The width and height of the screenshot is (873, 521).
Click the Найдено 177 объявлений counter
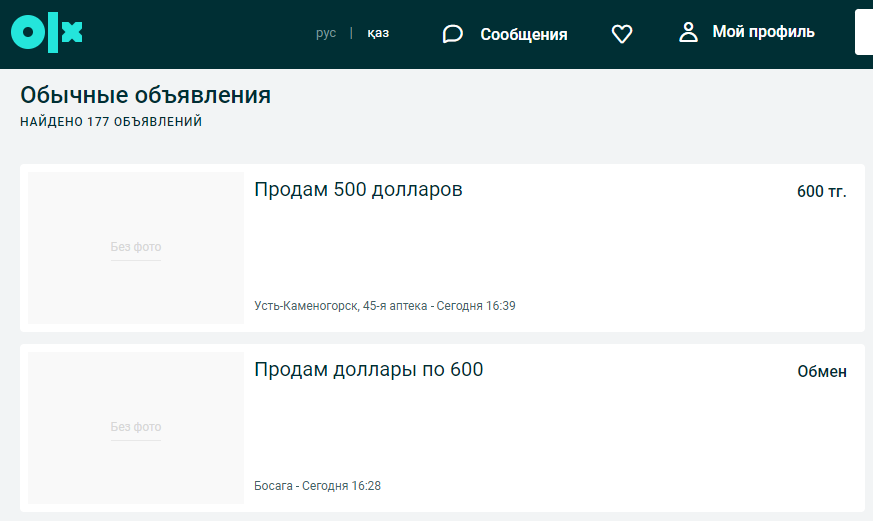111,121
